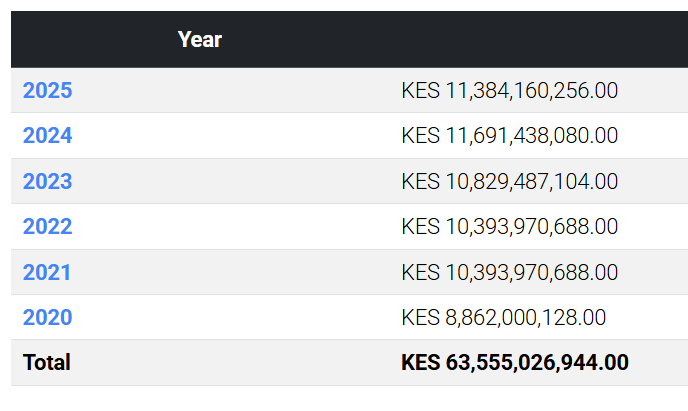Click the KES 8,862,000,128.00 amount
The height and width of the screenshot is (411, 688).
point(503,318)
